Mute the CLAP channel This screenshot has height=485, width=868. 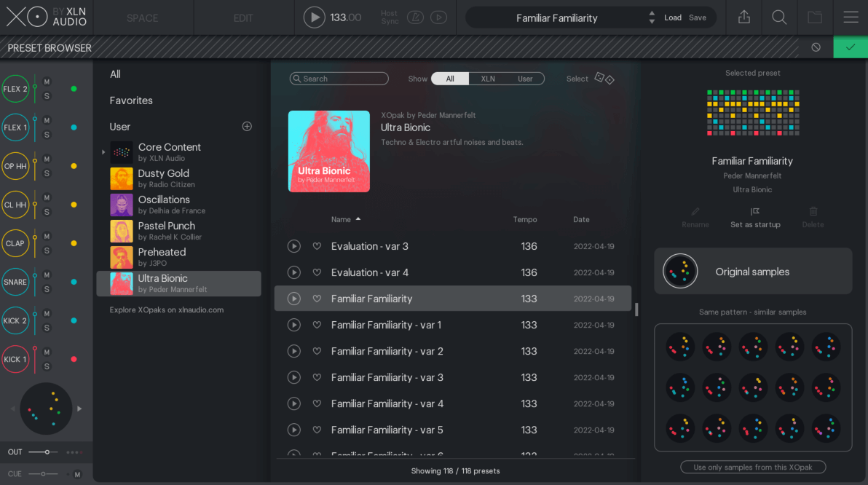click(x=47, y=236)
